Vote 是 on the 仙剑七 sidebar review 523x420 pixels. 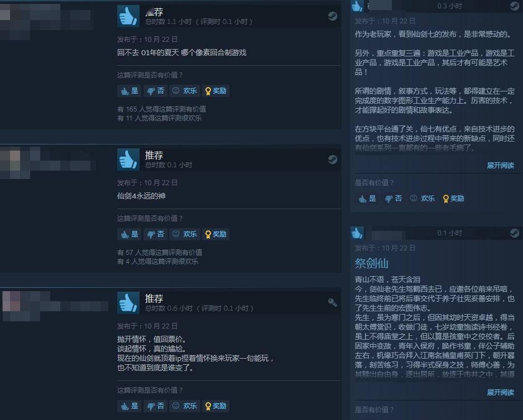point(367,199)
